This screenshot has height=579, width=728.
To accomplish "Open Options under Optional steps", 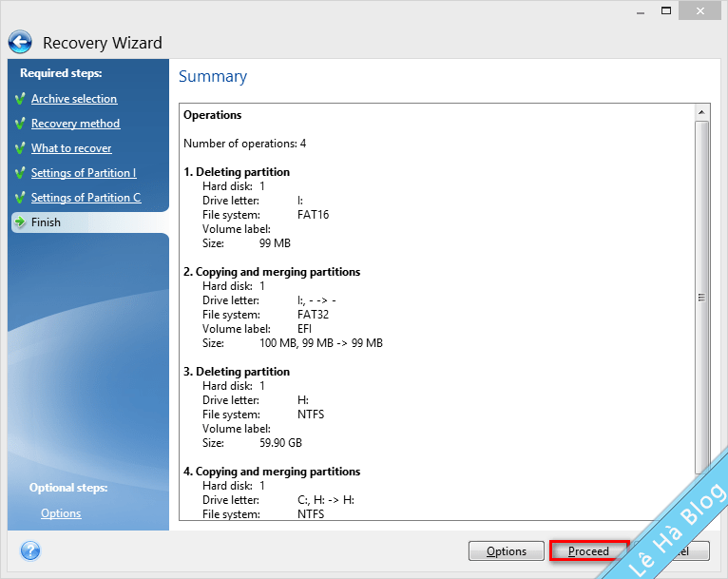I will pos(61,513).
